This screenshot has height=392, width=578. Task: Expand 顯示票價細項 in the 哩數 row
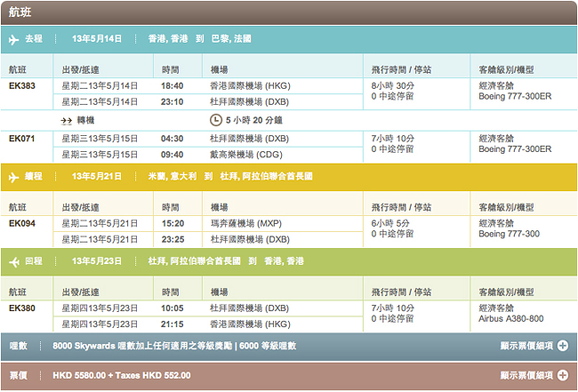tap(526, 346)
